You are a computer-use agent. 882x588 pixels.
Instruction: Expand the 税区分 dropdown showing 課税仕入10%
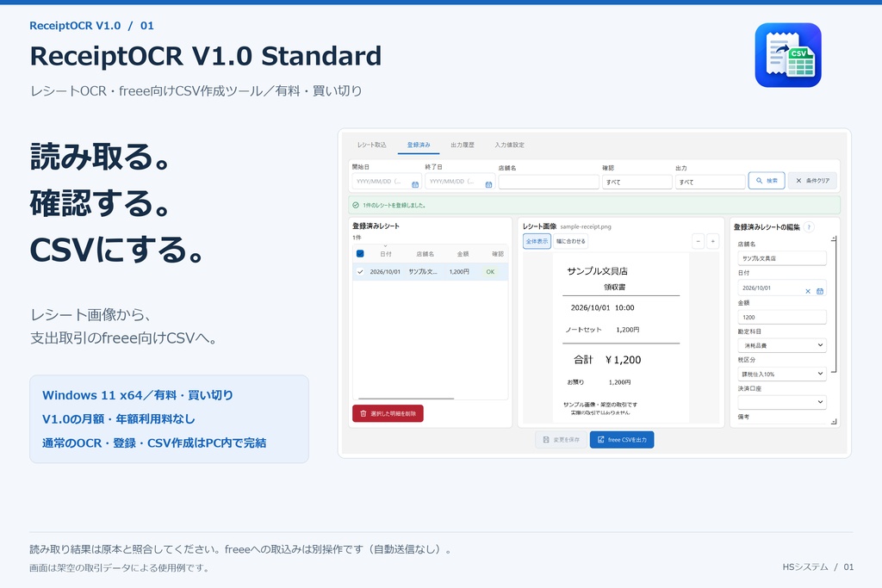pos(782,374)
